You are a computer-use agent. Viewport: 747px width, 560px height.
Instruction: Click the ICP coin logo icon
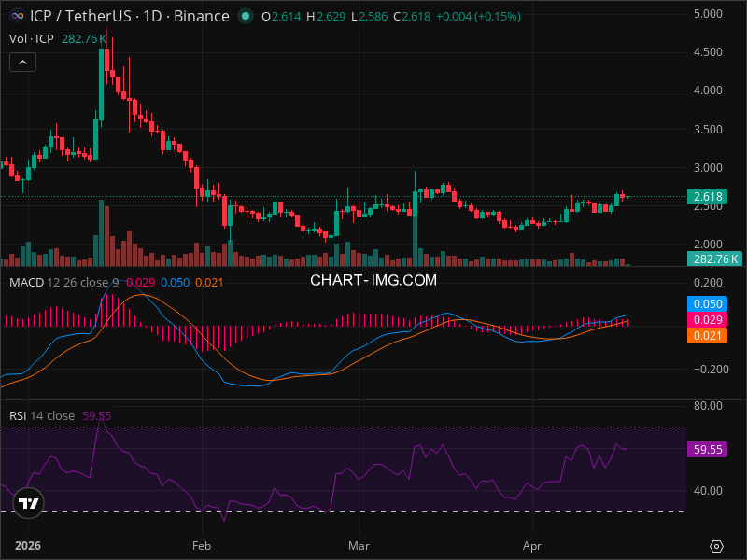click(x=18, y=16)
